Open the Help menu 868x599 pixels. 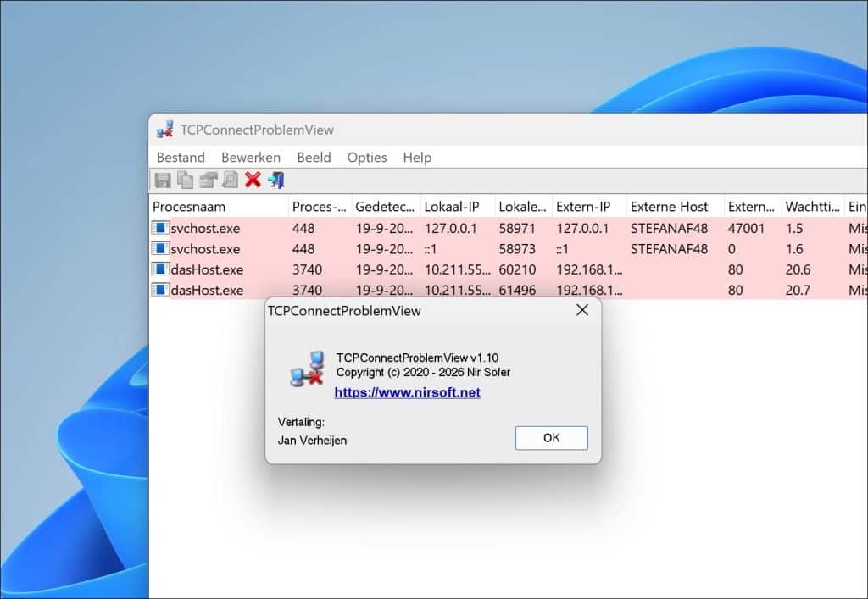pyautogui.click(x=417, y=158)
